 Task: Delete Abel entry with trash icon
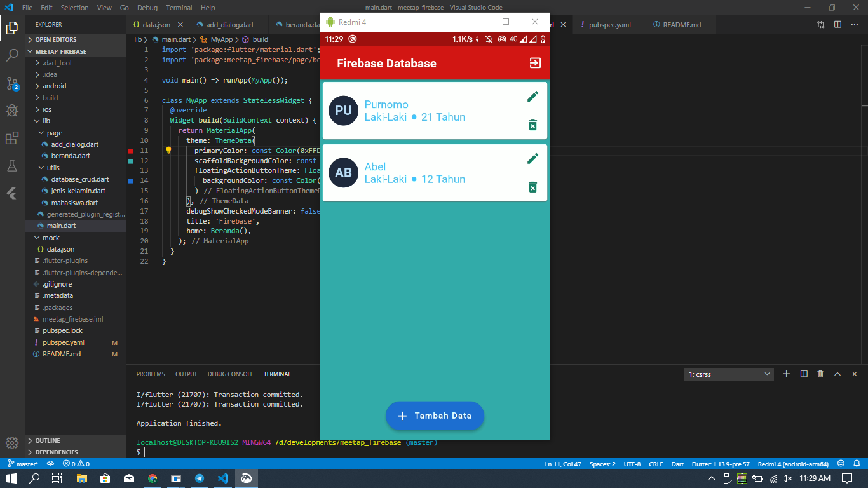coord(532,187)
